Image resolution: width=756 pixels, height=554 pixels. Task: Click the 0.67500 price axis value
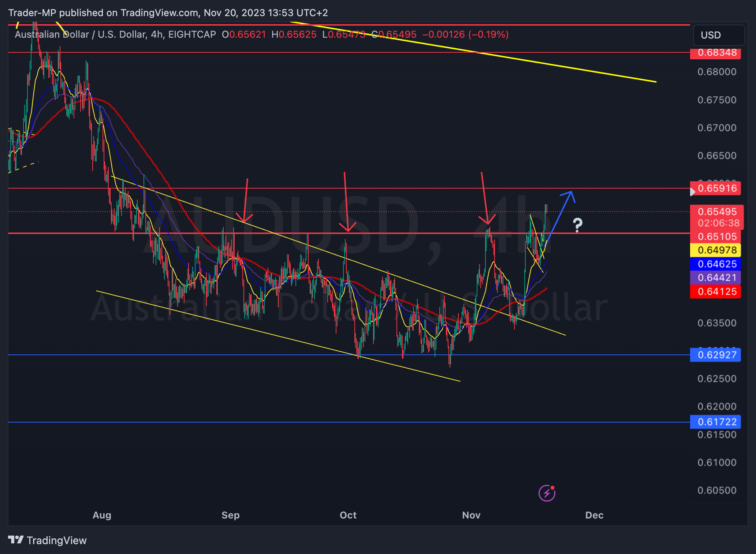pos(717,100)
